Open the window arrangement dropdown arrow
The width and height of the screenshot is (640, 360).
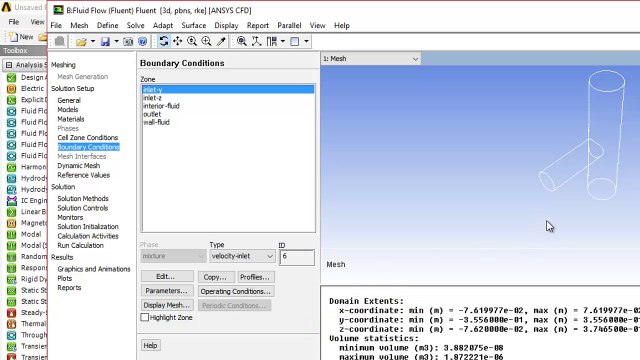[282, 41]
